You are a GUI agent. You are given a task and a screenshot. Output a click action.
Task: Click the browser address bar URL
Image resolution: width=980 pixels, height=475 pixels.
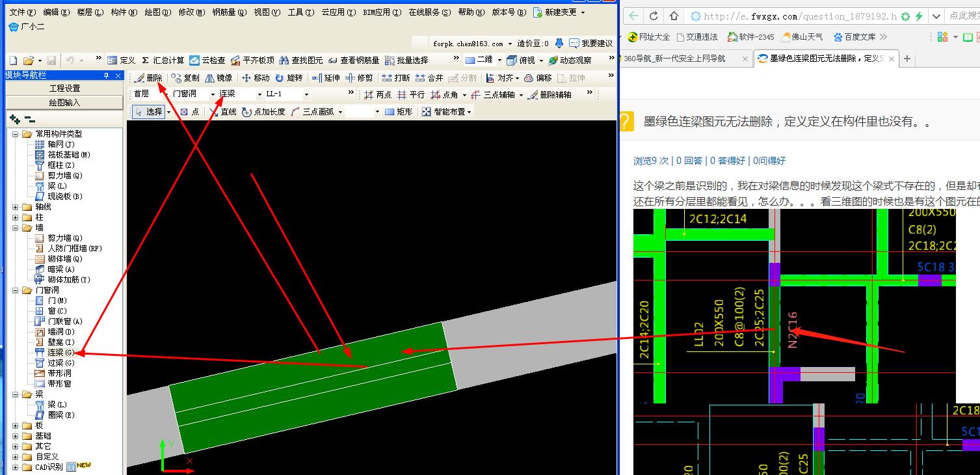pos(800,16)
